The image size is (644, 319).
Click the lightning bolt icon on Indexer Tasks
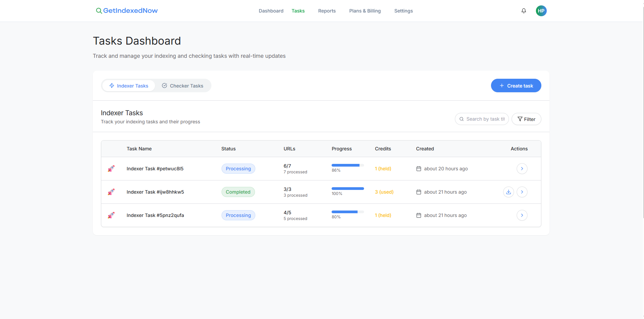click(x=111, y=85)
